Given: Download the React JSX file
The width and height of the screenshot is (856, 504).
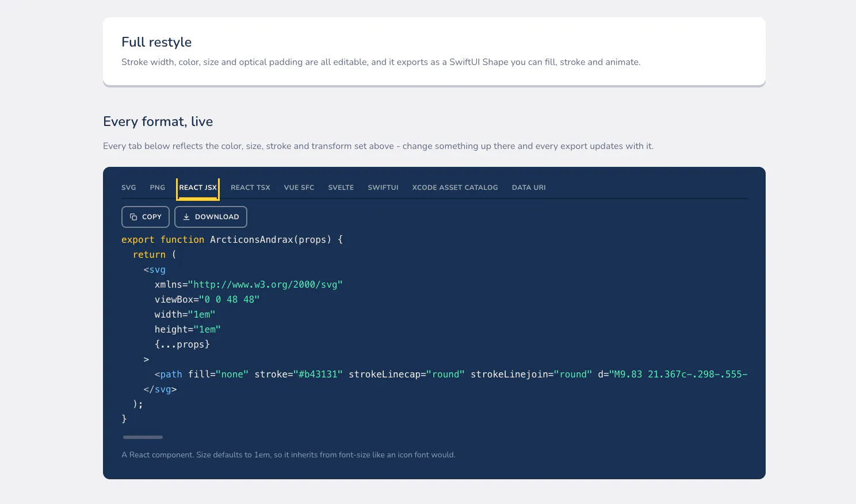Looking at the screenshot, I should [x=211, y=217].
